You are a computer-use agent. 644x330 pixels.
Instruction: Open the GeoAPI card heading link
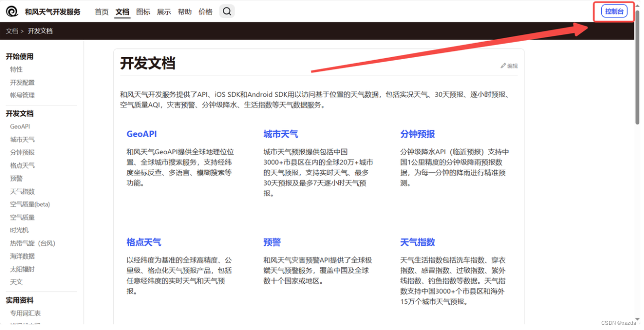click(x=142, y=134)
